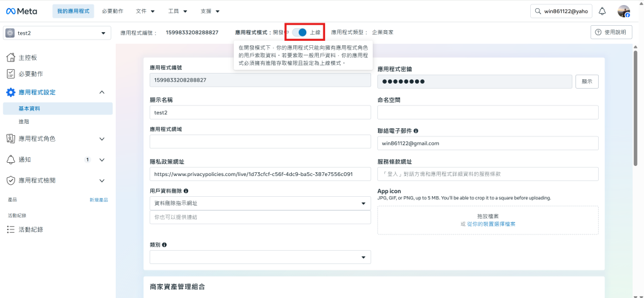Collapse the 應用程式設定 section chevron
This screenshot has height=298, width=644.
pyautogui.click(x=103, y=92)
